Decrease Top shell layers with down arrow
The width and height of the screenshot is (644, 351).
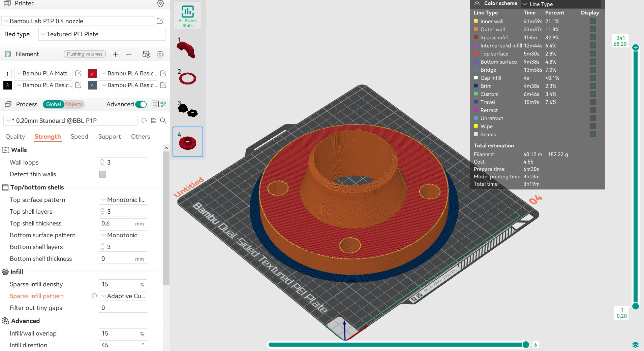coord(102,214)
